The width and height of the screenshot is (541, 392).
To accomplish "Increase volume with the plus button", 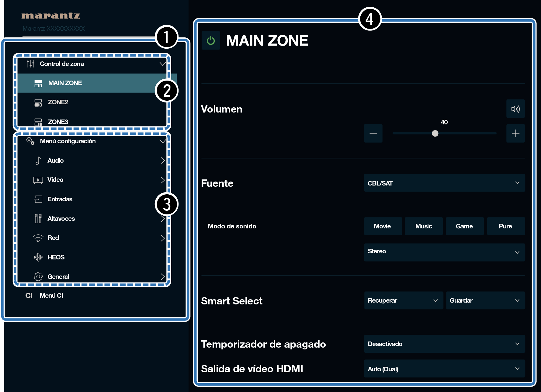I will click(515, 134).
